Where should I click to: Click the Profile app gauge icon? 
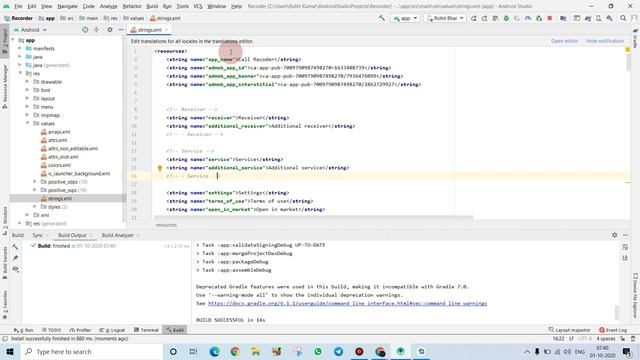[528, 18]
